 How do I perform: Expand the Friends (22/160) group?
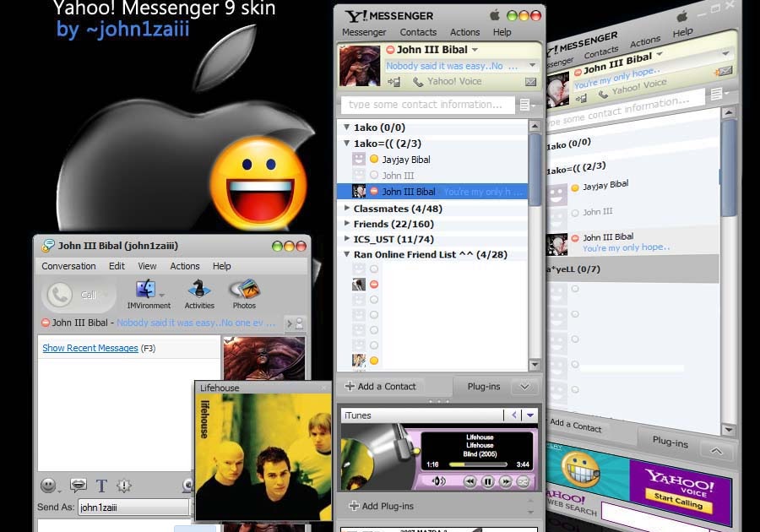[346, 224]
